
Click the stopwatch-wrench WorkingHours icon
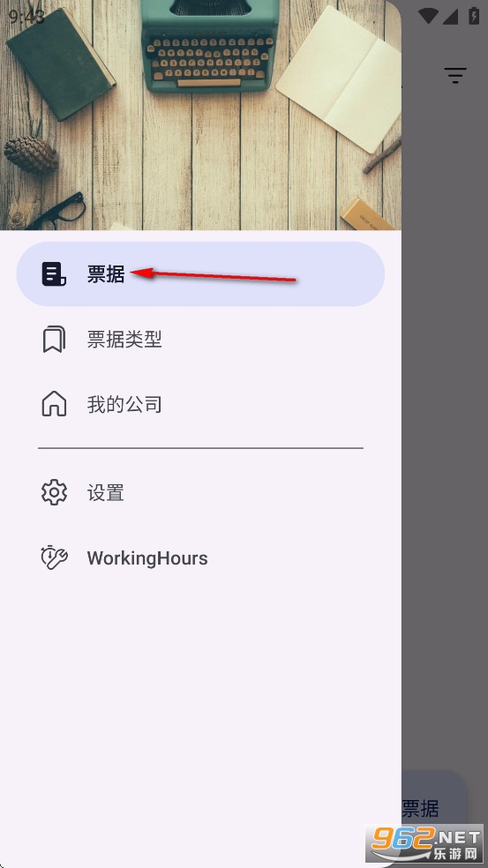[x=54, y=557]
